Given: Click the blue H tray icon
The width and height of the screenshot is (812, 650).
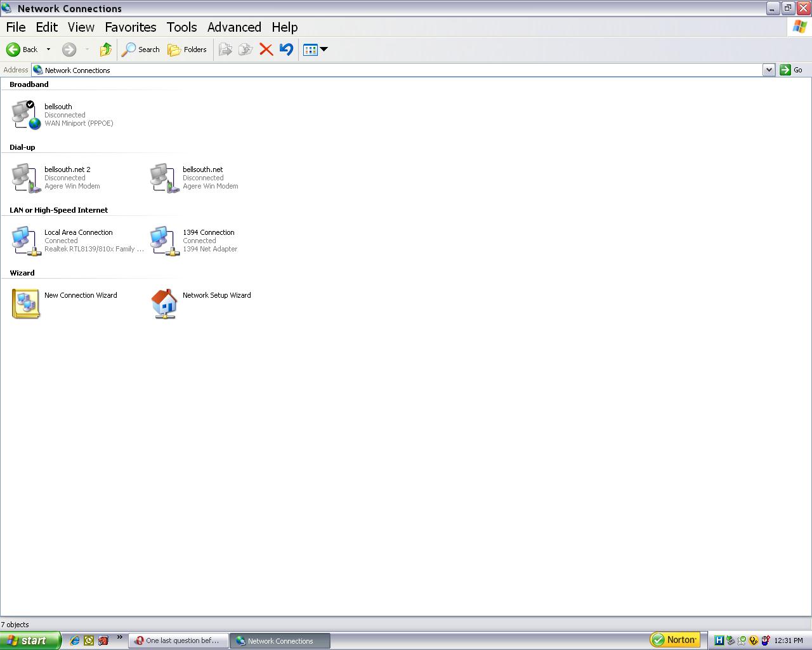Looking at the screenshot, I should click(x=719, y=640).
